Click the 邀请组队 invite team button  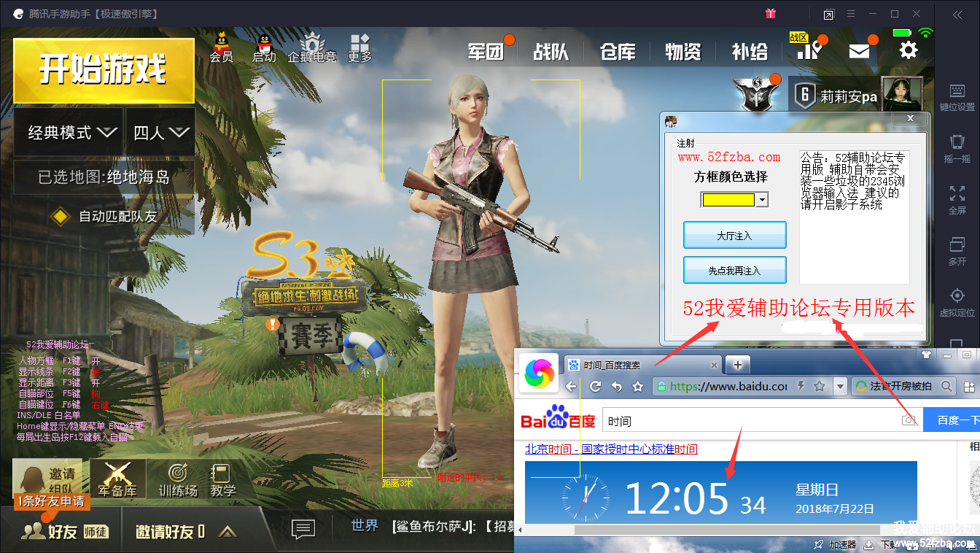47,480
